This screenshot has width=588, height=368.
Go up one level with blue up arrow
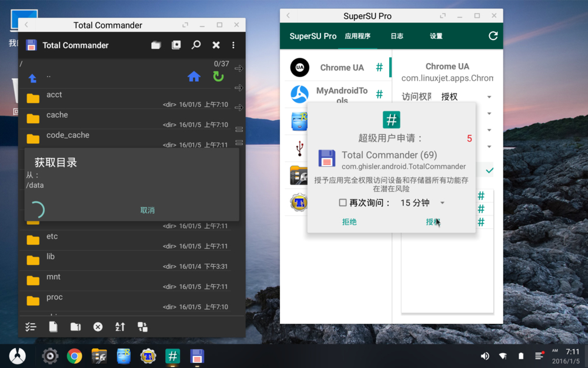tap(32, 78)
